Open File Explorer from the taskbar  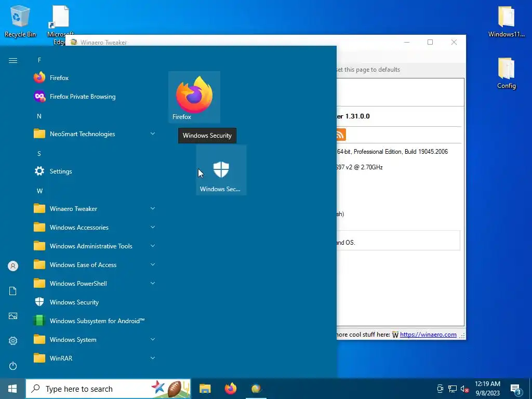(x=205, y=389)
